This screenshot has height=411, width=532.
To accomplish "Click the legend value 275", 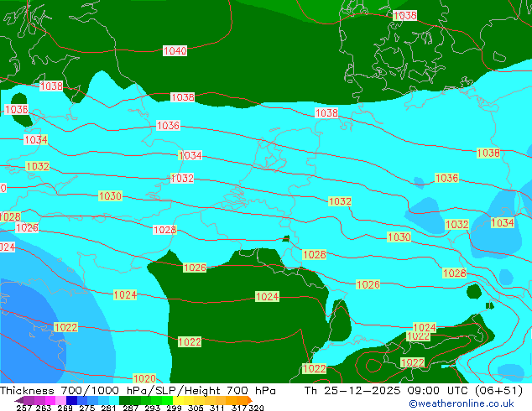I will tap(87, 408).
